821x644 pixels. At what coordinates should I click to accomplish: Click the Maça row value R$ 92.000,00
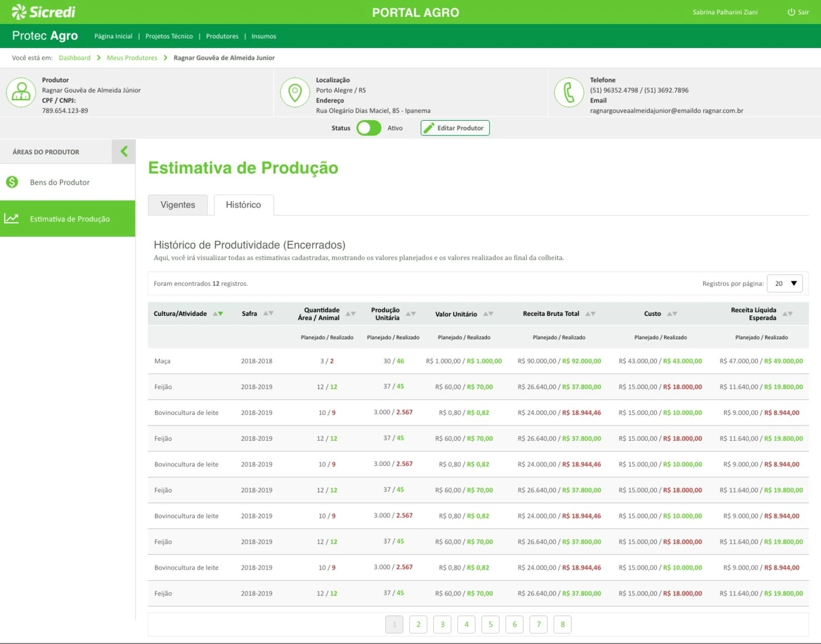582,361
